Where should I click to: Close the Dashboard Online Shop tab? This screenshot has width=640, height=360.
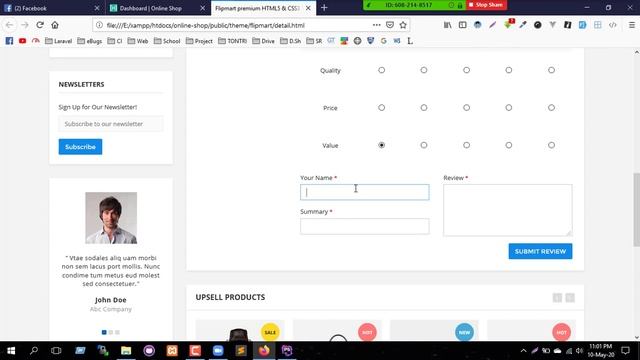(x=203, y=8)
